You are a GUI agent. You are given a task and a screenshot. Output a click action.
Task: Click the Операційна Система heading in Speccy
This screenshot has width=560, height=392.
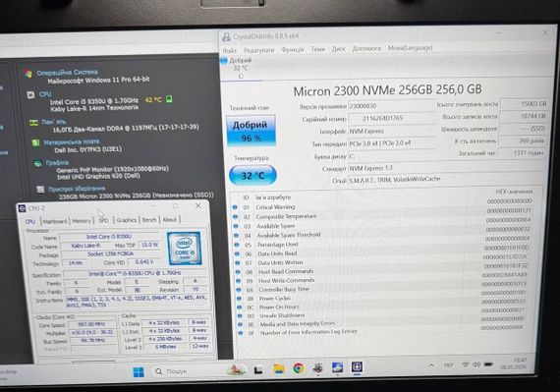tap(67, 73)
